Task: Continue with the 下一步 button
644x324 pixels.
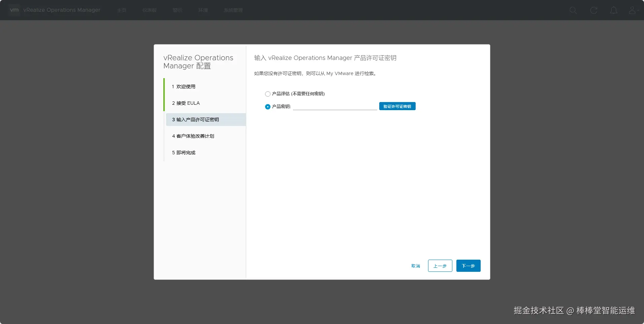Action: (468, 266)
